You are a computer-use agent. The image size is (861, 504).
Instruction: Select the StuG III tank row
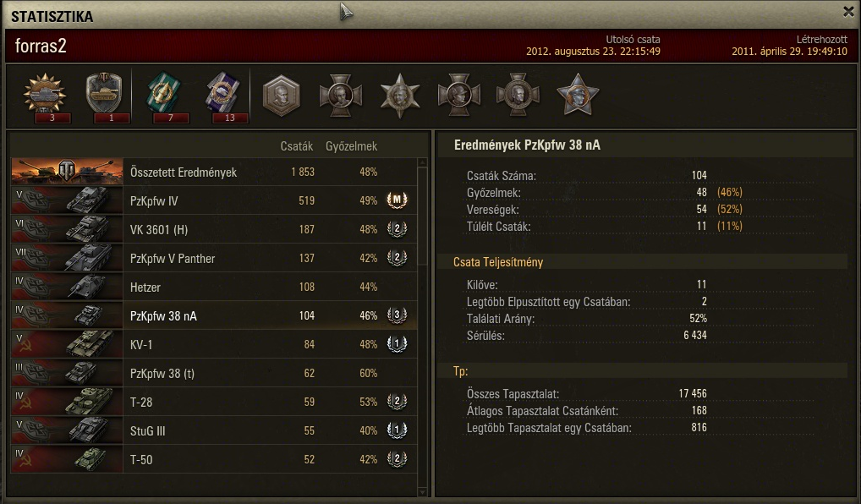point(214,430)
